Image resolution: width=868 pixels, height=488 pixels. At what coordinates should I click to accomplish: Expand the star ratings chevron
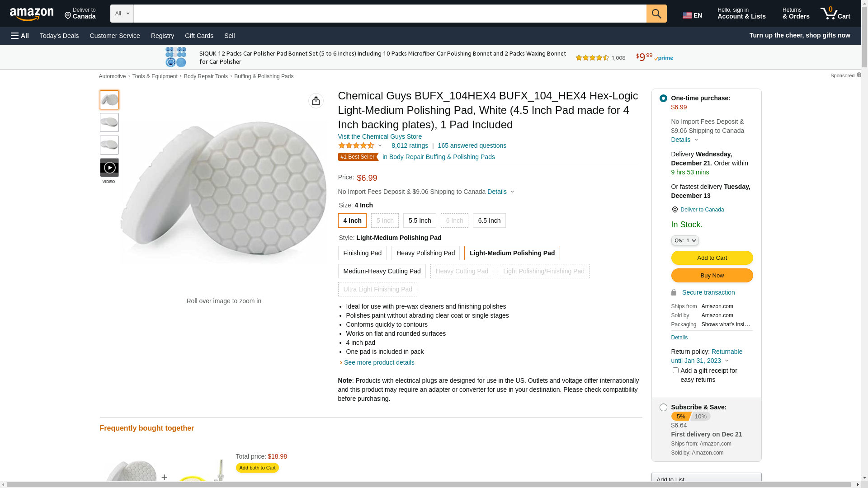click(380, 146)
